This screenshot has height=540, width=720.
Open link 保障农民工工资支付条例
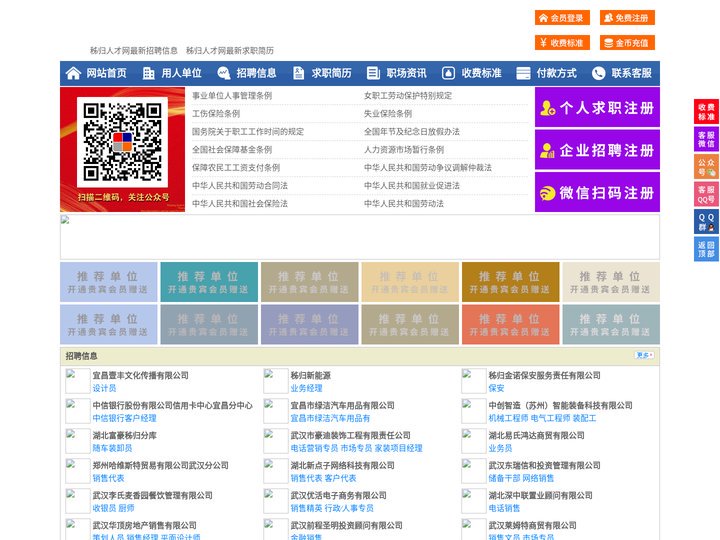pyautogui.click(x=236, y=168)
